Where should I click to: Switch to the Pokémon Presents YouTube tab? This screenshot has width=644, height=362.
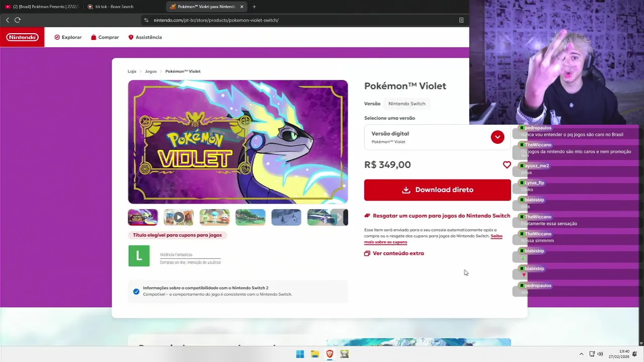coord(42,7)
